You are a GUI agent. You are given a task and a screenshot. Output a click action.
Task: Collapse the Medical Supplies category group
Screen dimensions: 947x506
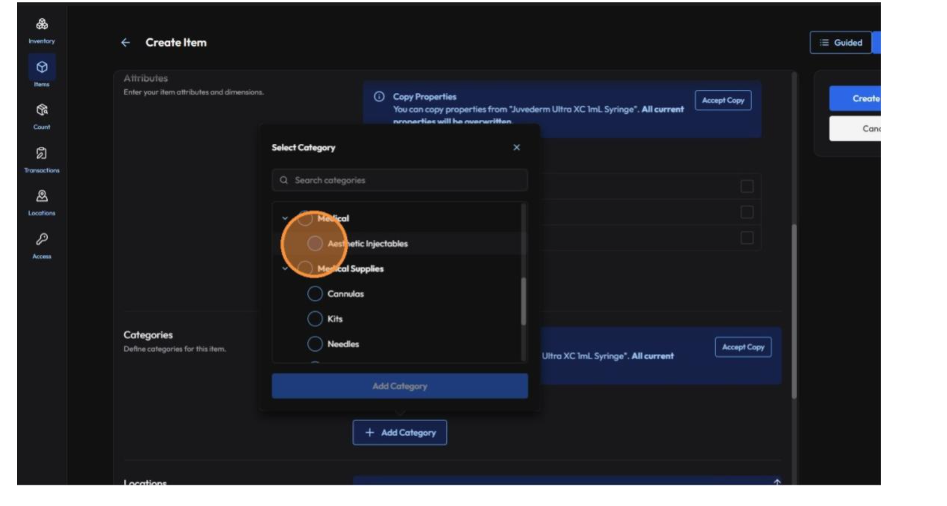tap(285, 269)
